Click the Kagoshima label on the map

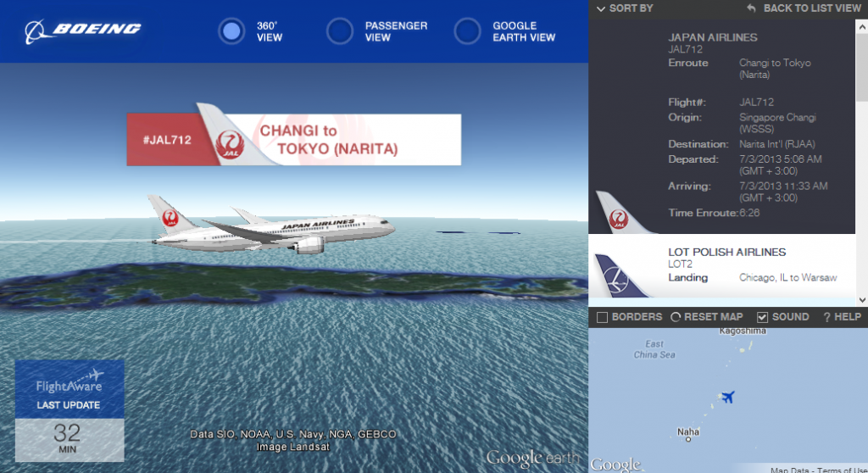tap(743, 331)
